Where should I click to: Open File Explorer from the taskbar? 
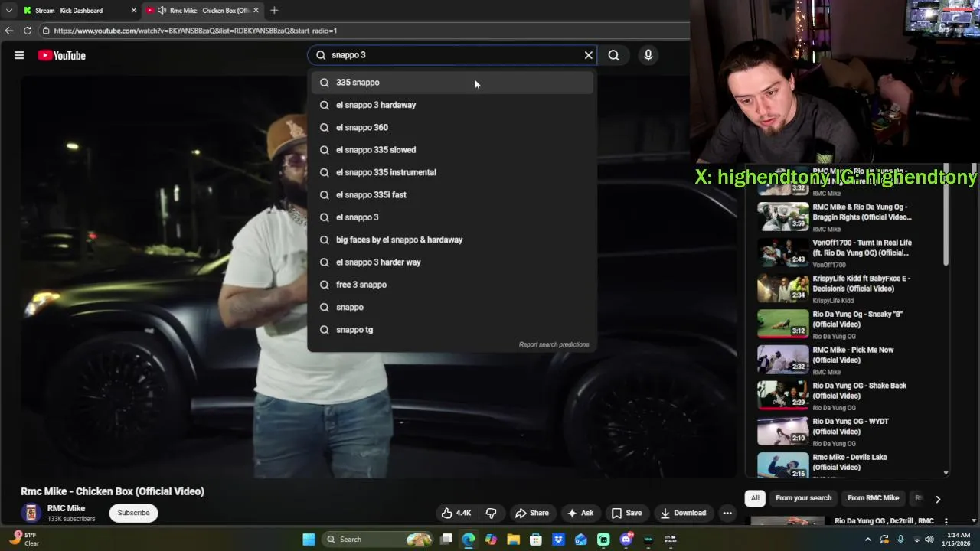(513, 540)
